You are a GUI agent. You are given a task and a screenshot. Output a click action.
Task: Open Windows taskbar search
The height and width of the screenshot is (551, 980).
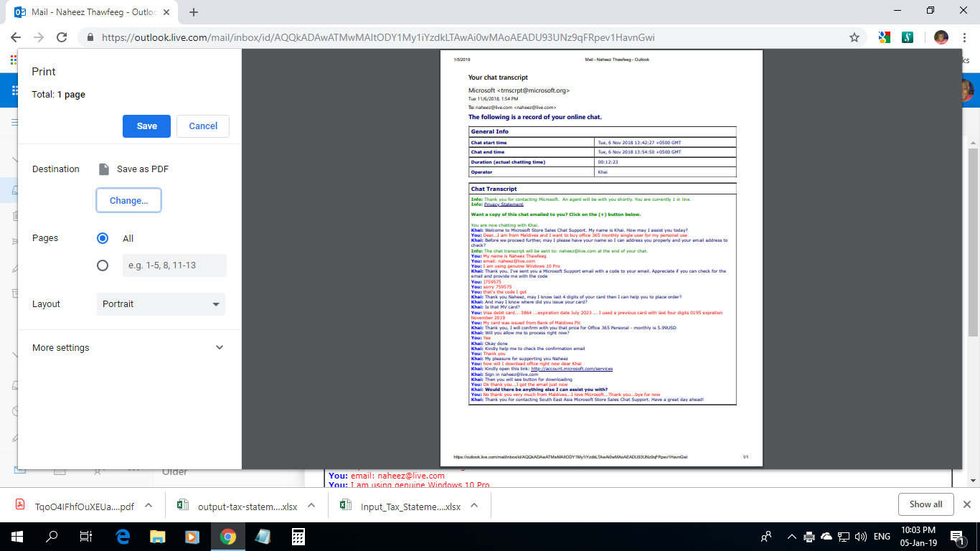tap(52, 537)
